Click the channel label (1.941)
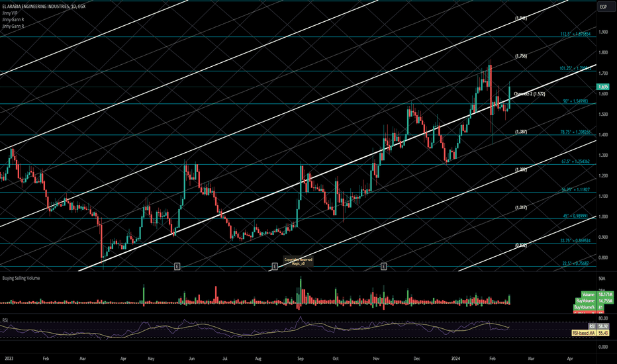 click(x=521, y=18)
